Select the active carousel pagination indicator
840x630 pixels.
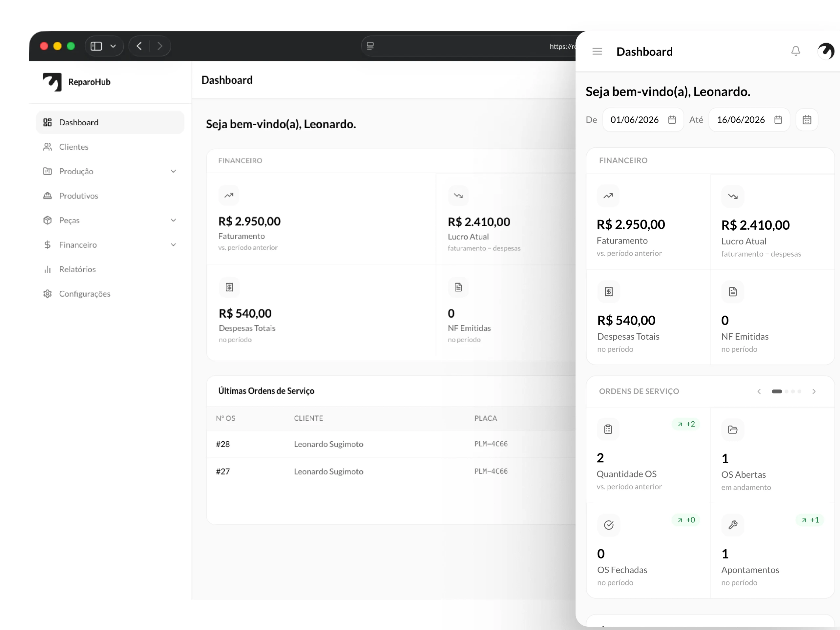coord(777,391)
